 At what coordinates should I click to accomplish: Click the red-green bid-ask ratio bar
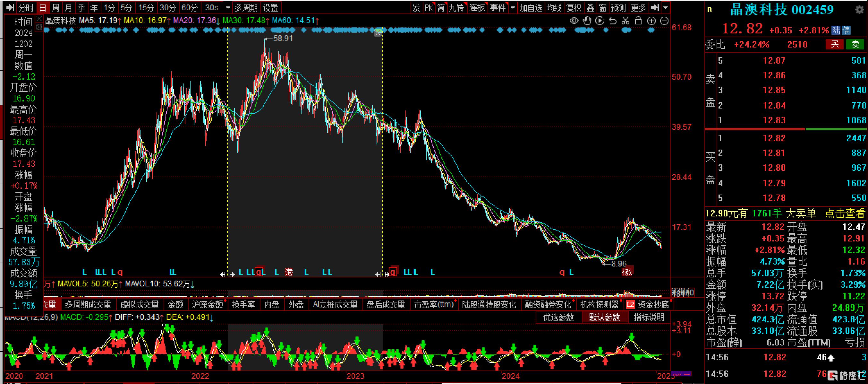tap(786, 129)
